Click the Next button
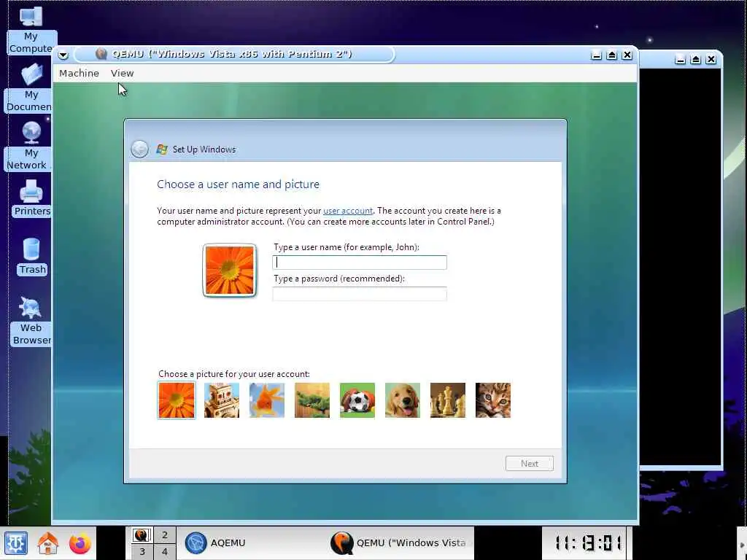This screenshot has width=747, height=560. 530,464
